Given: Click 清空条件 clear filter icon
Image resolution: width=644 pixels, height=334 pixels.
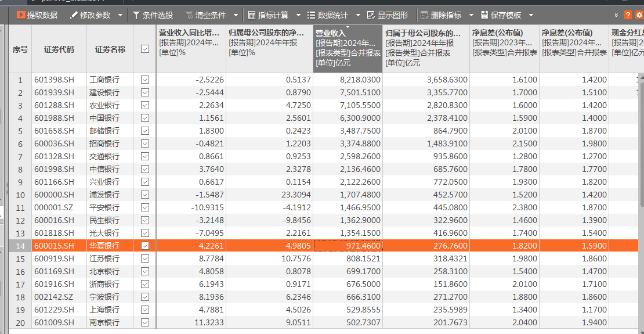Looking at the screenshot, I should click(x=189, y=16).
